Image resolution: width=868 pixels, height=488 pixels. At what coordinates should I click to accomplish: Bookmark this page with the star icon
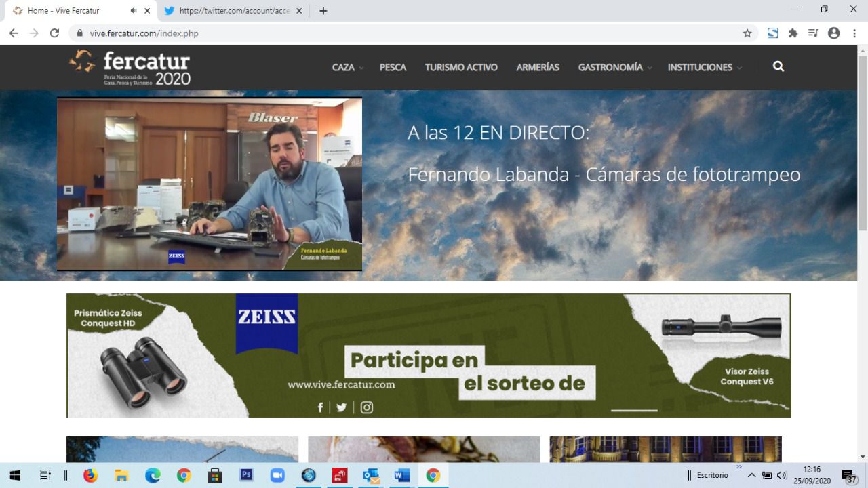click(x=747, y=33)
